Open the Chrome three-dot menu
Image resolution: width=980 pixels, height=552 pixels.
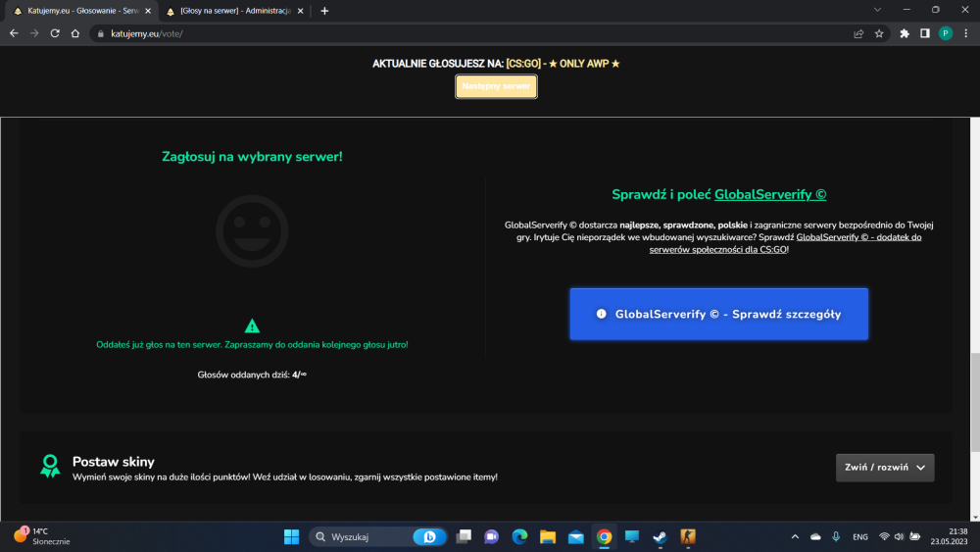coord(966,33)
